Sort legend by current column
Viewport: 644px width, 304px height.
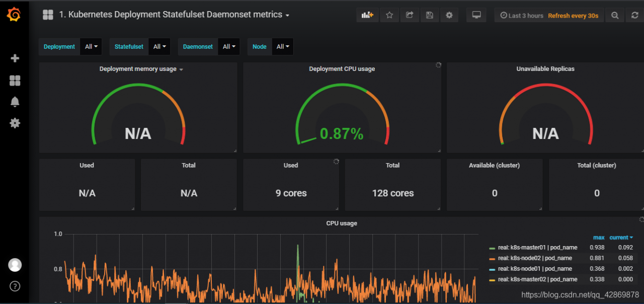tap(621, 238)
